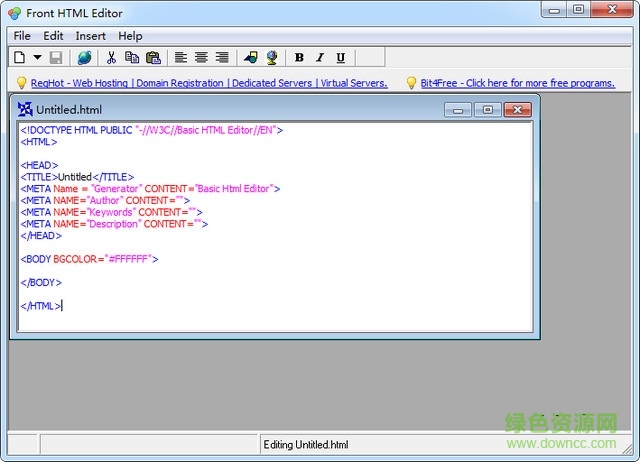The image size is (640, 462).
Task: Toggle Italic formatting button
Action: pos(320,58)
